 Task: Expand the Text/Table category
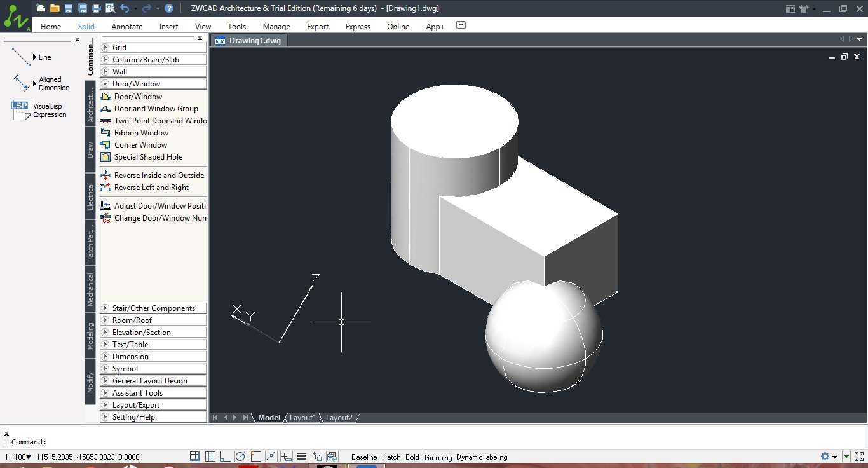tap(153, 345)
